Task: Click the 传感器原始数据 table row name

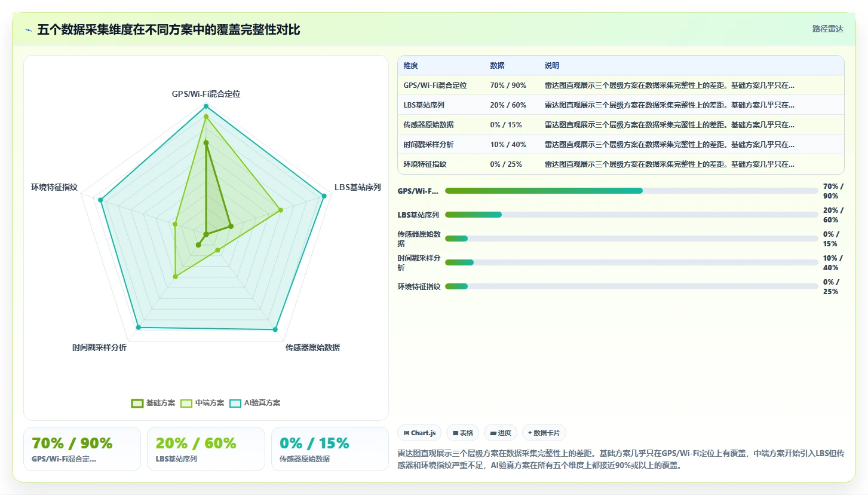Action: pyautogui.click(x=428, y=125)
